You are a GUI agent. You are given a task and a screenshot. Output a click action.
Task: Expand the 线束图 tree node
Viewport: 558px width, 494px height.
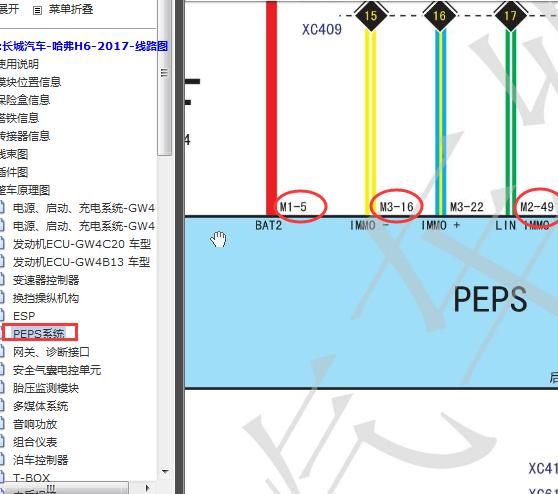tap(14, 154)
